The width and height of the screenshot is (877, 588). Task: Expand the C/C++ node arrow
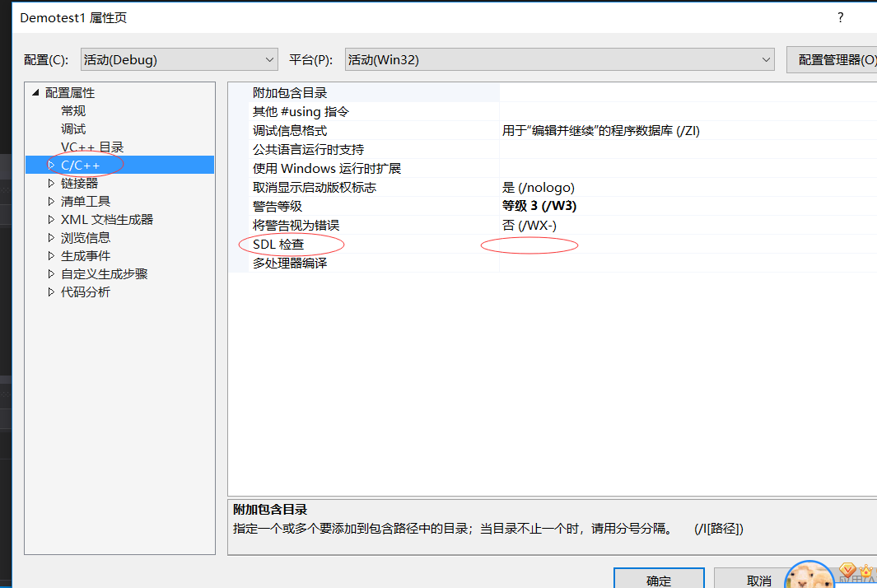[x=51, y=165]
